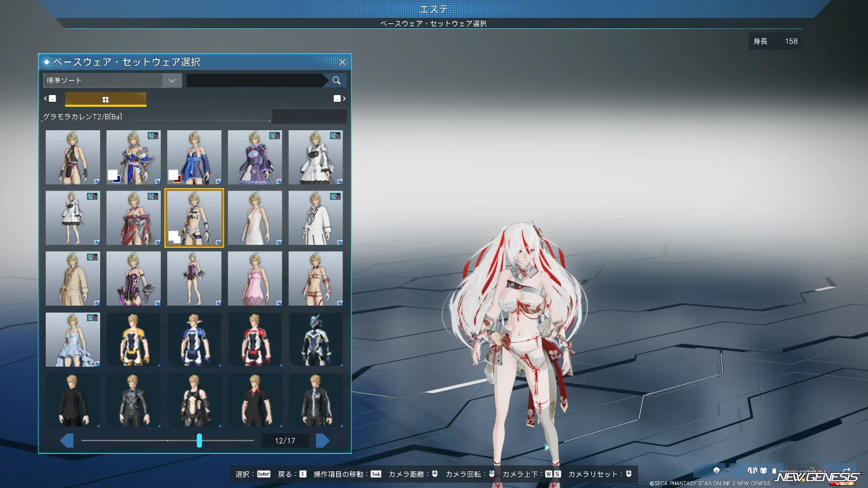868x488 pixels.
Task: Close the ベースウェア・セットウェア選択 window
Action: point(342,62)
